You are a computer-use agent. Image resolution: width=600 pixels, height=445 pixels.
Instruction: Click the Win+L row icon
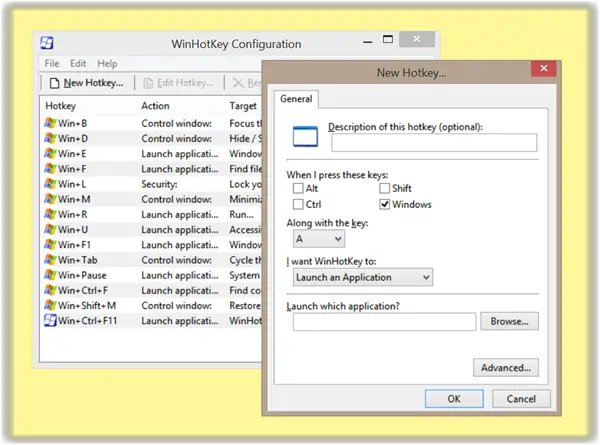point(50,184)
